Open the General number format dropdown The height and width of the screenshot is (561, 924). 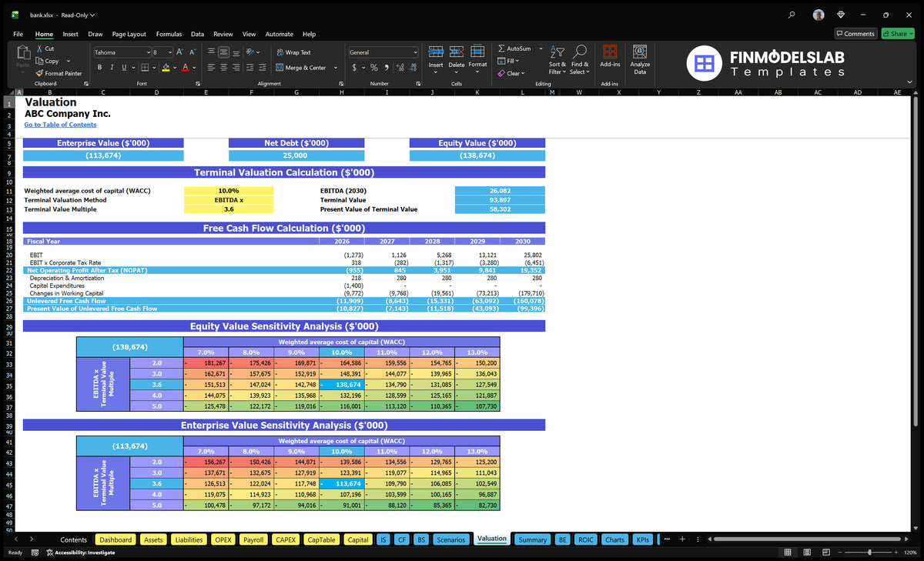click(x=415, y=52)
